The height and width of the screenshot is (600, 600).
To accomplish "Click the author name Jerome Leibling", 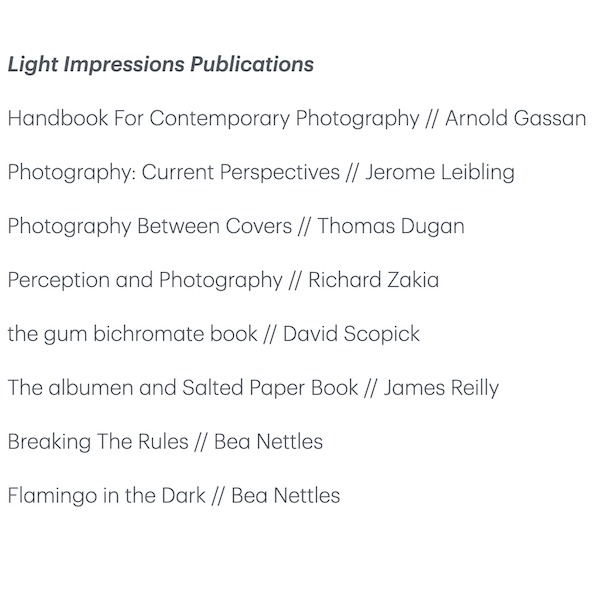I will [440, 172].
